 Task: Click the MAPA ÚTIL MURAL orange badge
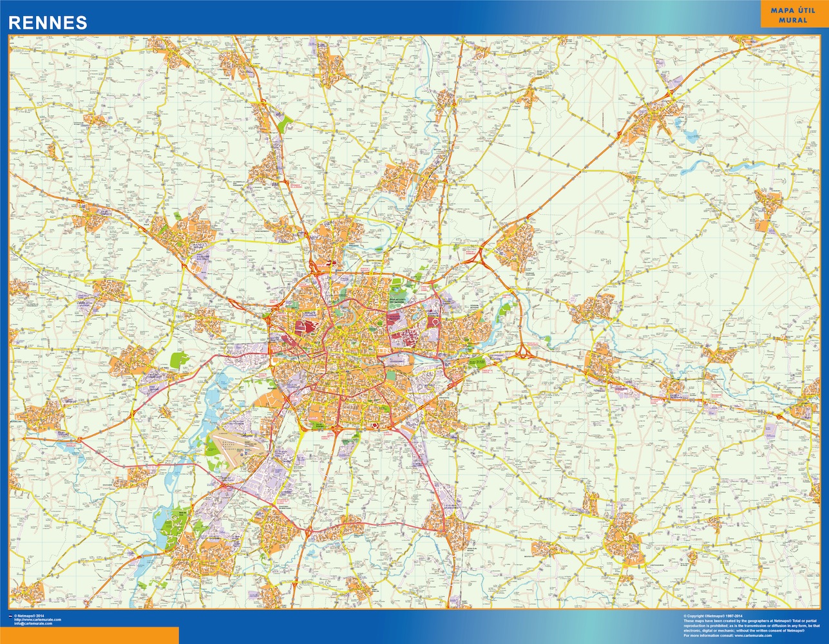792,15
